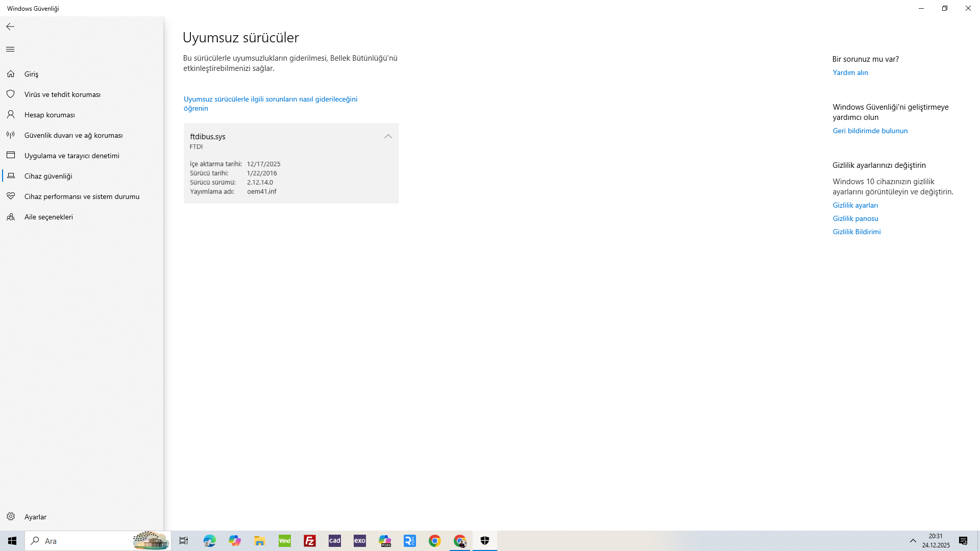The width and height of the screenshot is (980, 551).
Task: Click the Virüs ve tehdit koruması shield icon
Action: point(11,94)
